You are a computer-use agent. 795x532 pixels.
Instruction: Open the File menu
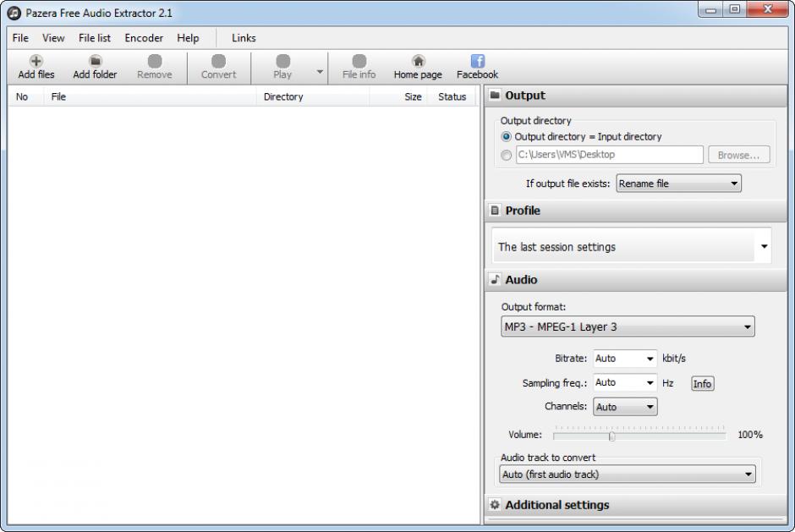20,38
